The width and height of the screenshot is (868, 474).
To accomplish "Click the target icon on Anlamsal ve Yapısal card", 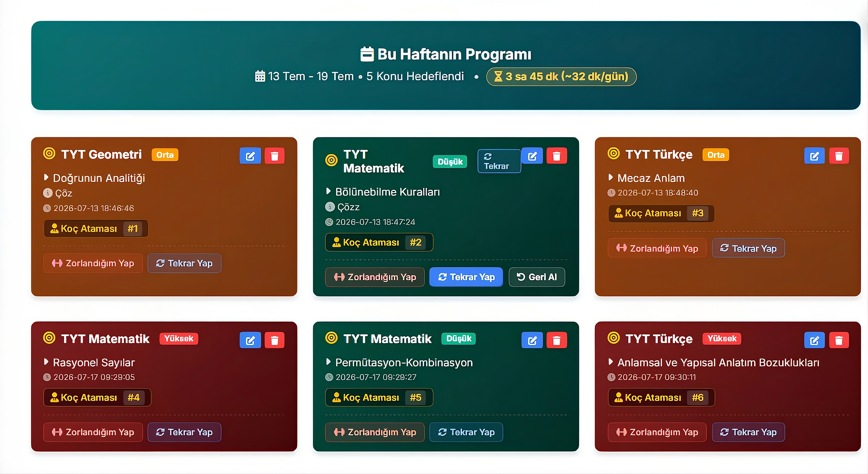I will (x=614, y=338).
